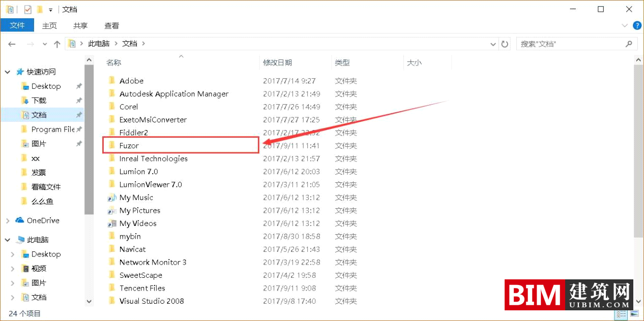Collapse the 此电脑 tree node
The image size is (644, 321).
pyautogui.click(x=8, y=240)
